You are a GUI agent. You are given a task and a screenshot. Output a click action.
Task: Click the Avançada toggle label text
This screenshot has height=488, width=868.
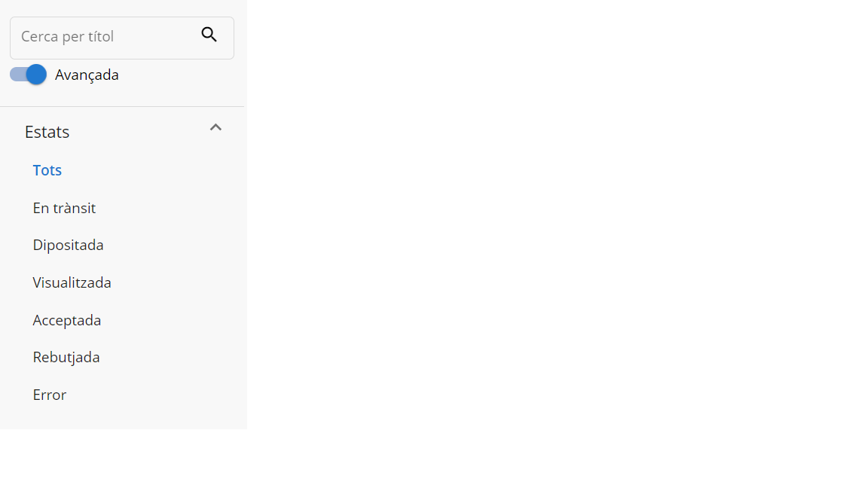[87, 75]
